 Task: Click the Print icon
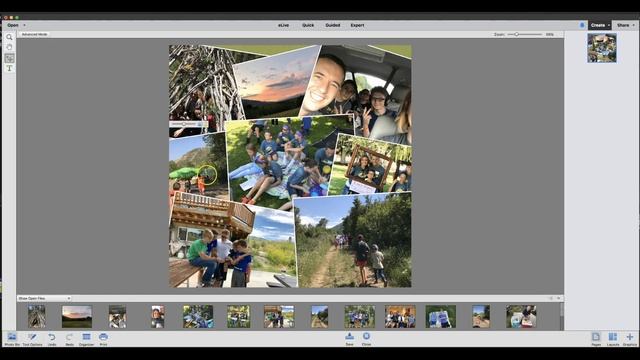(x=103, y=339)
